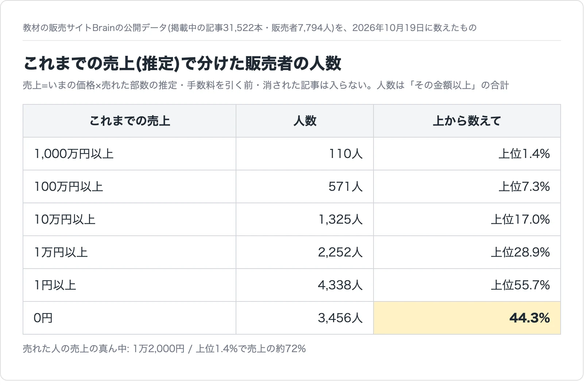This screenshot has width=588, height=385.
Task: Select the 0円 cell
Action: [129, 318]
